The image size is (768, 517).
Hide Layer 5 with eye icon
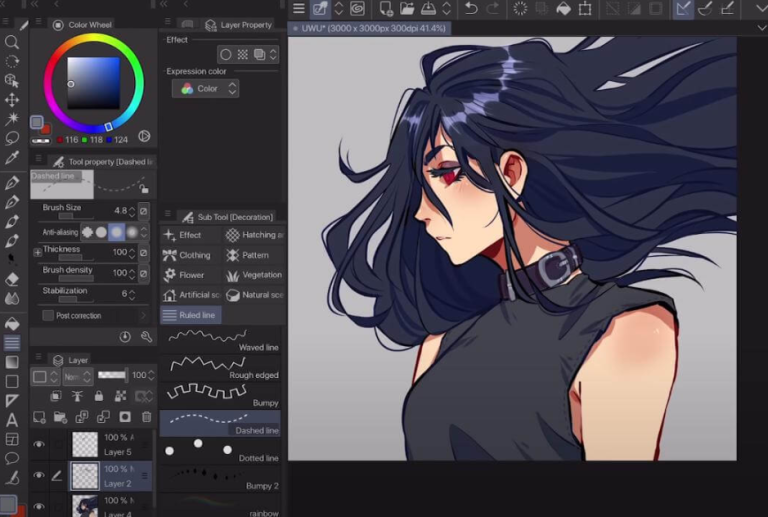pos(40,444)
